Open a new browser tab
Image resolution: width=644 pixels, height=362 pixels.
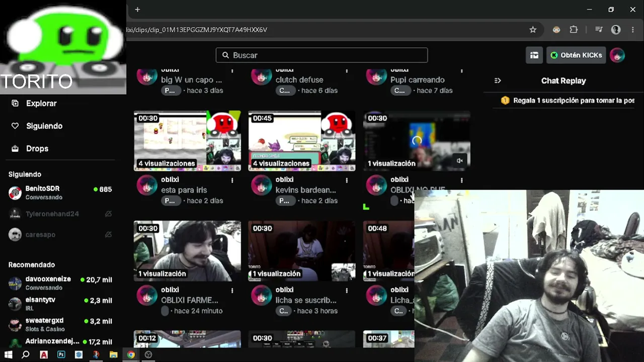pyautogui.click(x=137, y=10)
